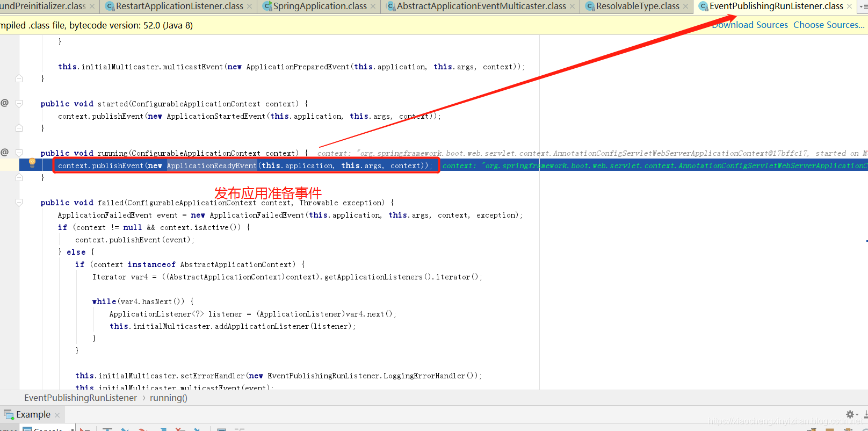Click the 'instanceof' keyword
The height and width of the screenshot is (431, 868).
[x=151, y=264]
